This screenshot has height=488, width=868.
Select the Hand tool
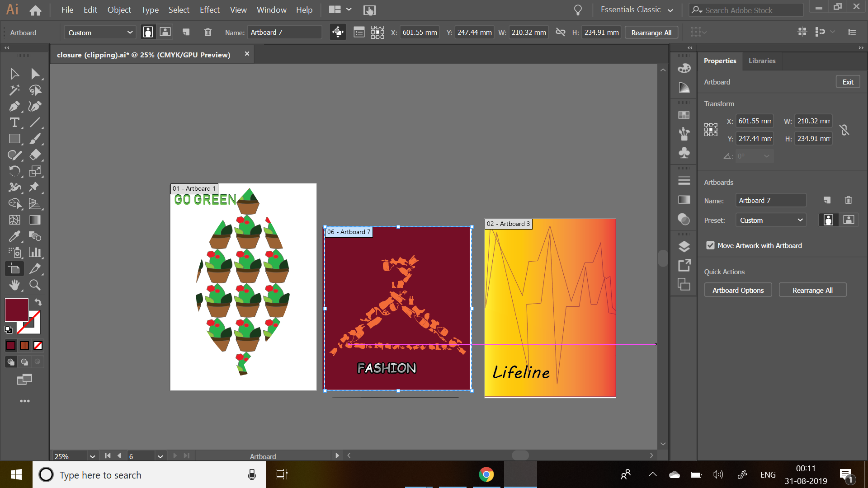click(14, 285)
